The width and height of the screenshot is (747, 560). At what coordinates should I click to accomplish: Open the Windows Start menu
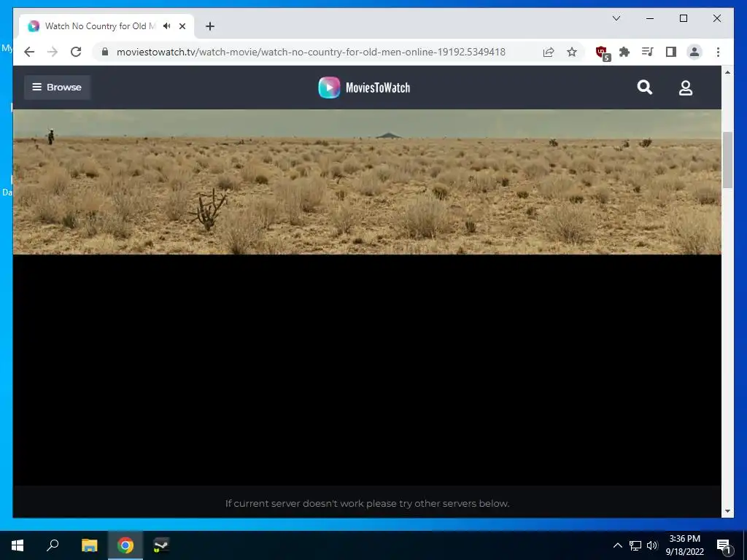(x=18, y=545)
